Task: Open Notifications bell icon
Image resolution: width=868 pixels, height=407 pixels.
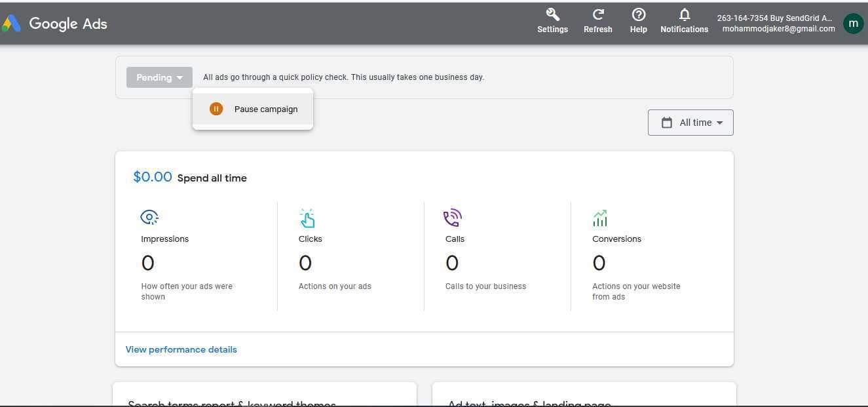Action: (x=684, y=15)
